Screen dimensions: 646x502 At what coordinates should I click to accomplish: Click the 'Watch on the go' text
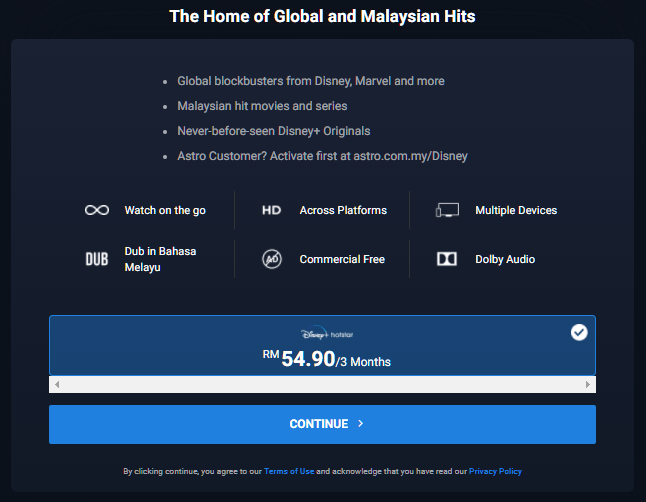tap(165, 210)
